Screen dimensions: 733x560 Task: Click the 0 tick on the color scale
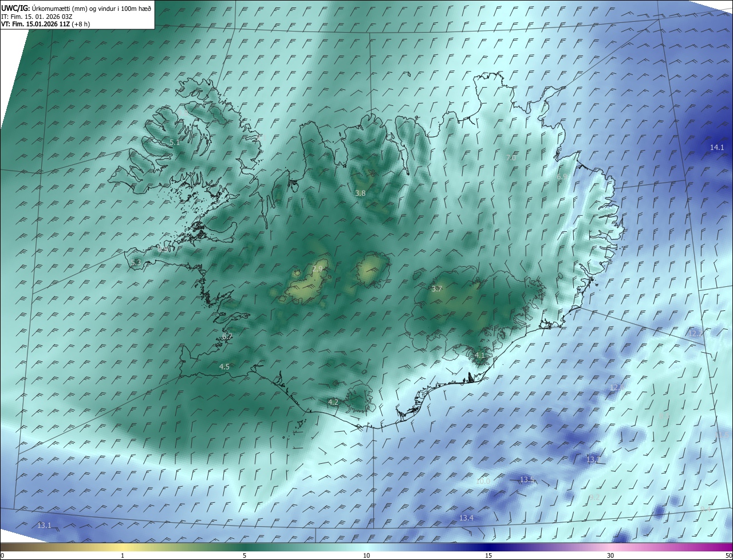coord(2,555)
